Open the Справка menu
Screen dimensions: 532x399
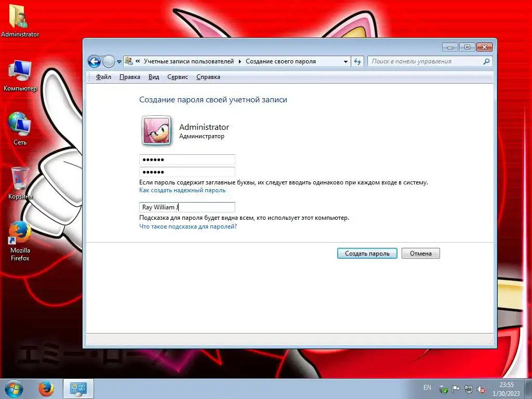tap(208, 77)
